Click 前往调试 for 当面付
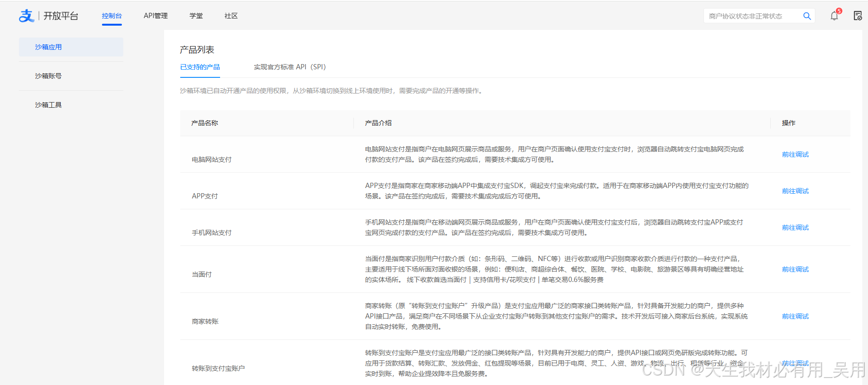Screen dimensions: 868x385 (795, 269)
